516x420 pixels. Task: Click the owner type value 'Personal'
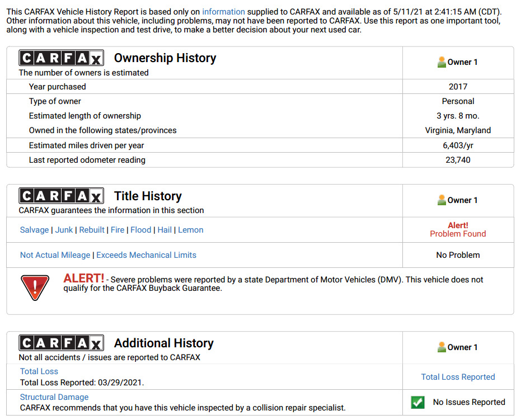(458, 101)
